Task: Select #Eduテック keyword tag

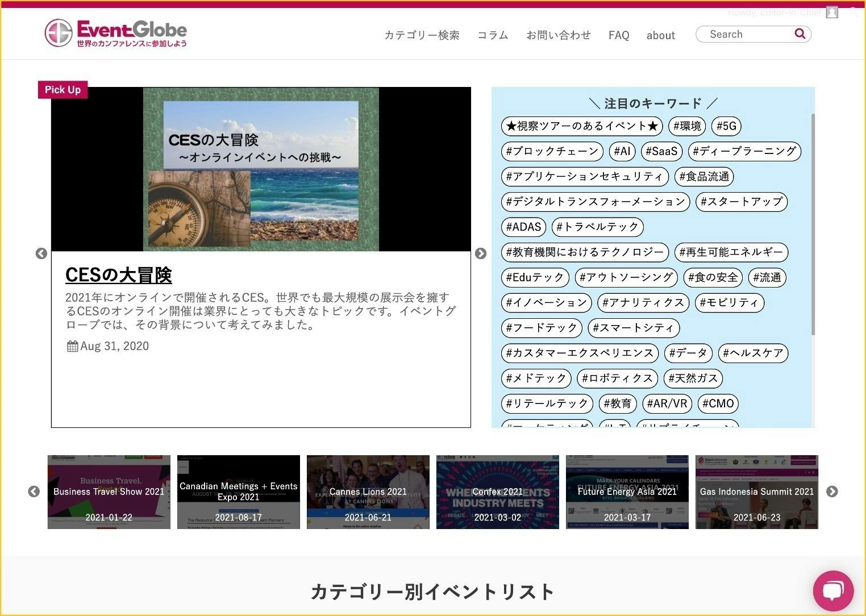Action: point(535,278)
